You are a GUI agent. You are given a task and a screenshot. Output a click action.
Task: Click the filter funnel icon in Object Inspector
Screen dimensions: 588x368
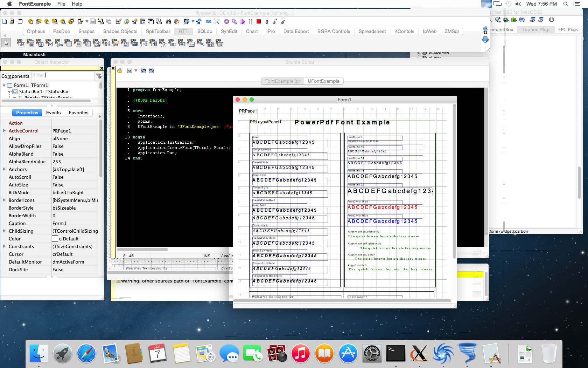point(99,76)
